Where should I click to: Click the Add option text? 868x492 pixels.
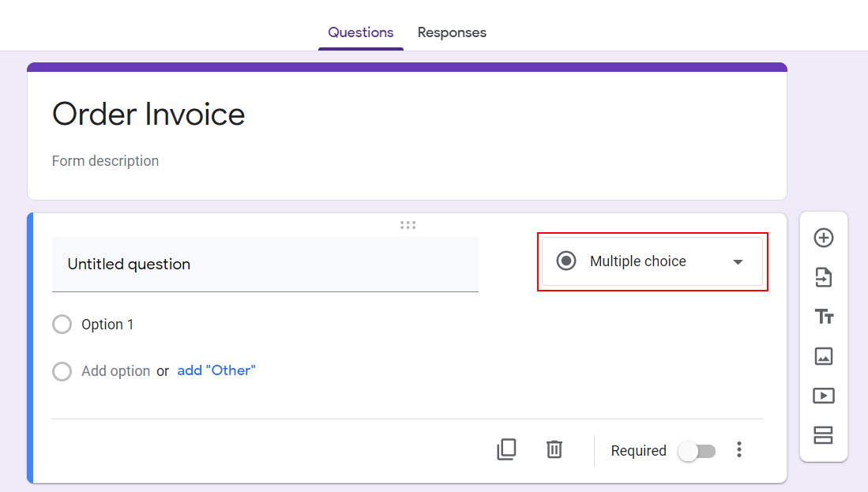click(115, 371)
